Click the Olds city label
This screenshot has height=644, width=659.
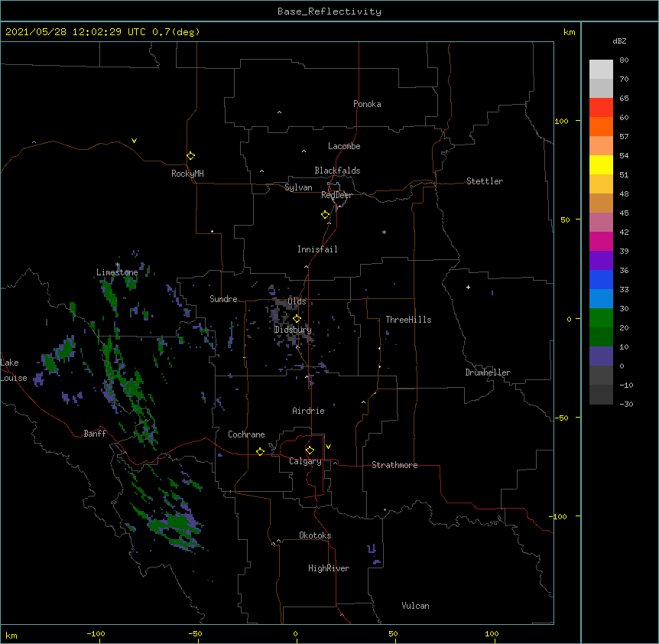point(297,301)
